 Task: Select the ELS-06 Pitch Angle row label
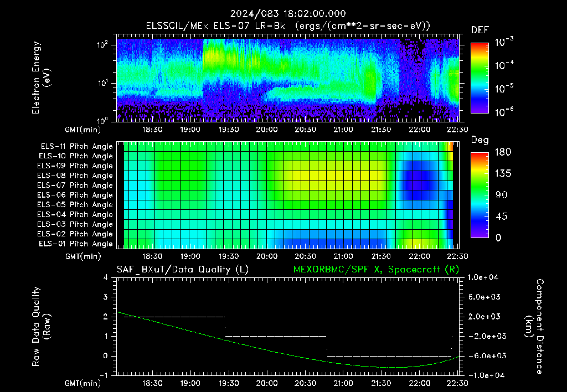[75, 195]
